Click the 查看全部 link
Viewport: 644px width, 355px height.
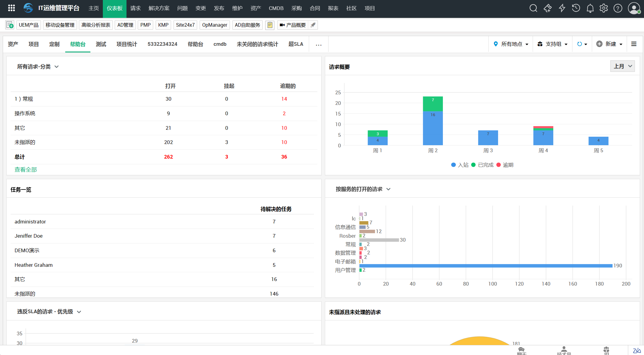pyautogui.click(x=26, y=170)
